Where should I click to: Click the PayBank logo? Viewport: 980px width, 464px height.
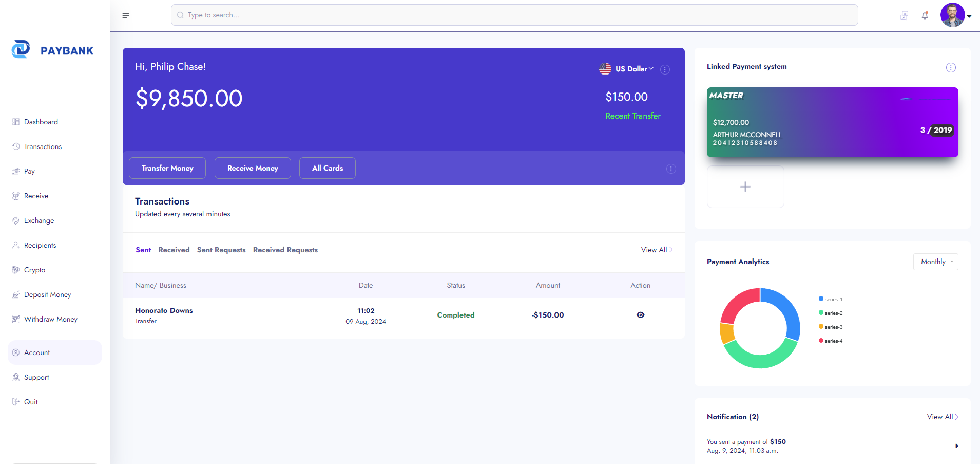click(x=53, y=50)
